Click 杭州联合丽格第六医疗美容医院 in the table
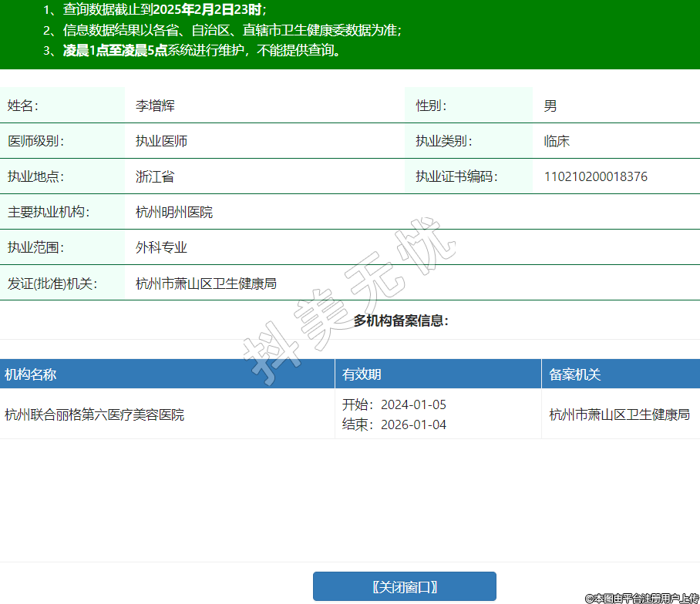The height and width of the screenshot is (604, 700). coord(95,414)
